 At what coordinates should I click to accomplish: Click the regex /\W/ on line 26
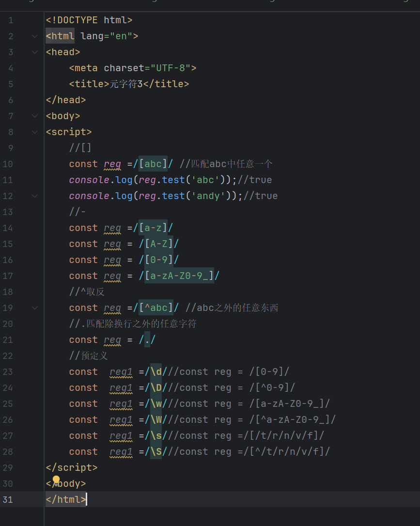click(156, 419)
